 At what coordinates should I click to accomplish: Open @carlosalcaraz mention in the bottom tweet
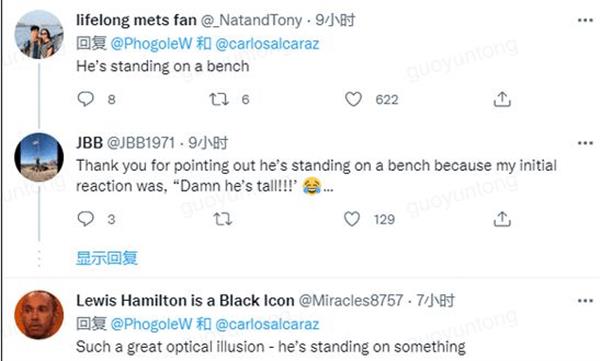267,324
